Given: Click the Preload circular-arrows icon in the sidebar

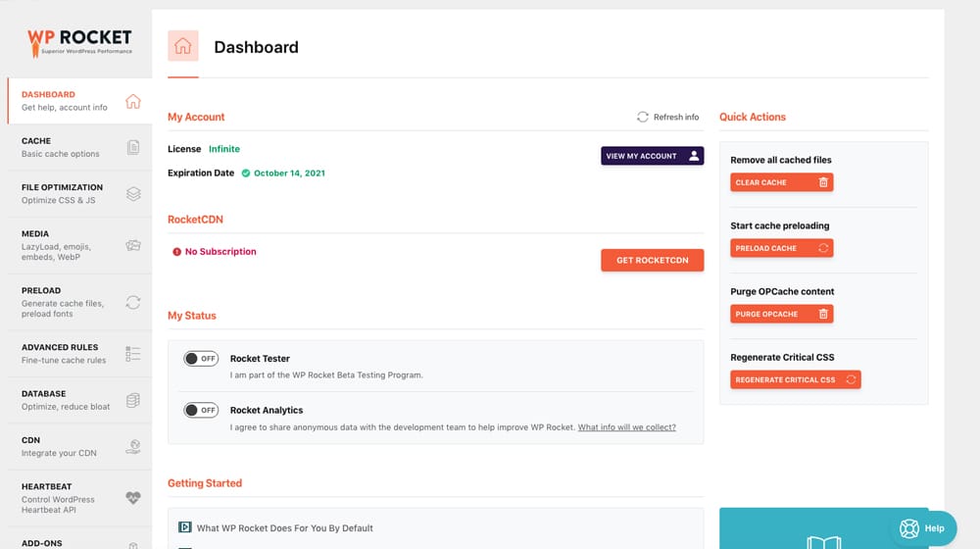Looking at the screenshot, I should [x=133, y=303].
